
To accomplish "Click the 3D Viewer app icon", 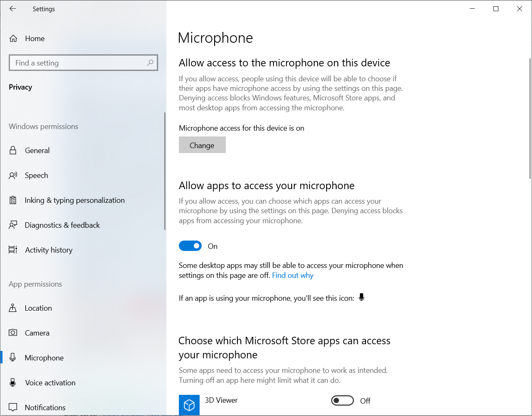I will pyautogui.click(x=189, y=405).
